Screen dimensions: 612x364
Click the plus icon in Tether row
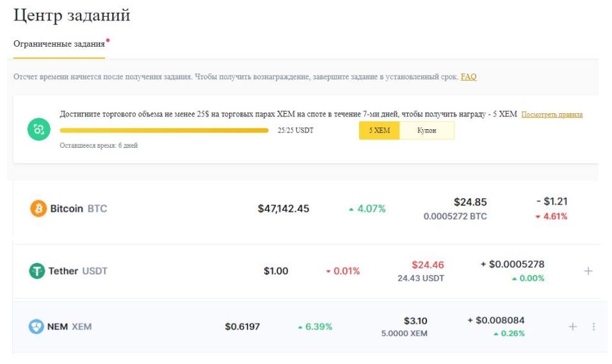pos(588,271)
